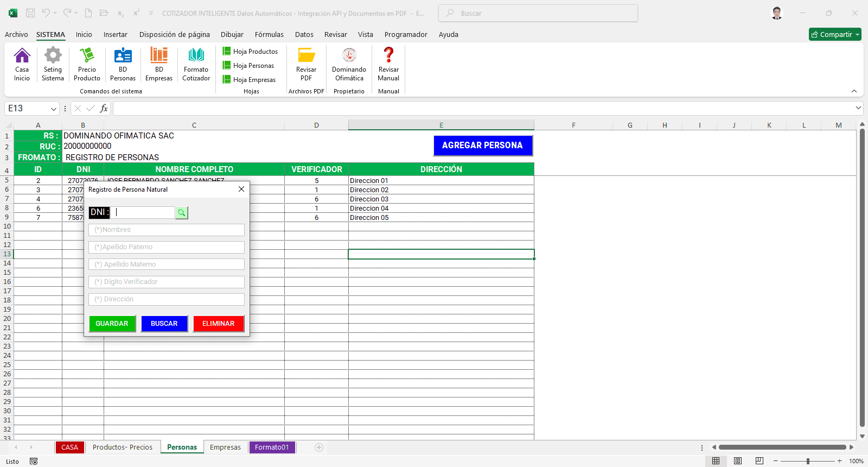868x467 pixels.
Task: Collapse the ribbon with chevron
Action: (854, 91)
